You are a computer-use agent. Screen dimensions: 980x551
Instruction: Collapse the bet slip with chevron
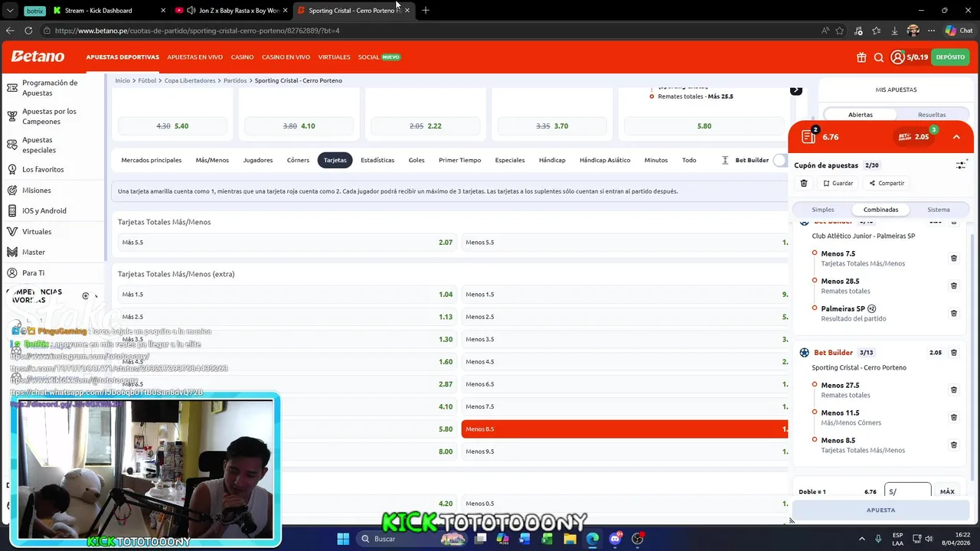coord(956,137)
